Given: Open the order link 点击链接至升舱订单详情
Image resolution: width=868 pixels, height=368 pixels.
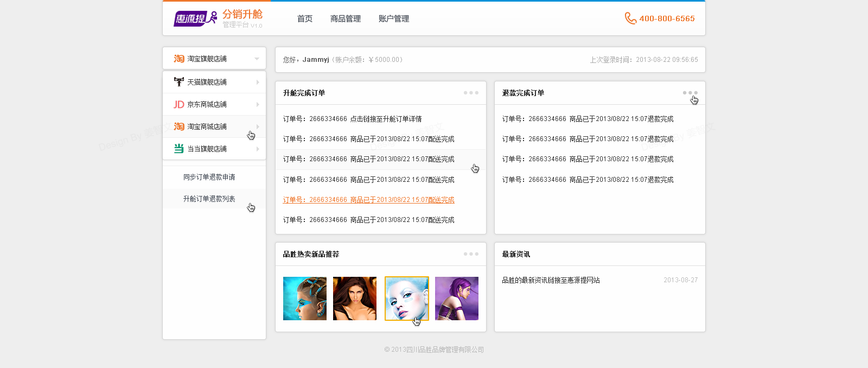Looking at the screenshot, I should (x=386, y=119).
